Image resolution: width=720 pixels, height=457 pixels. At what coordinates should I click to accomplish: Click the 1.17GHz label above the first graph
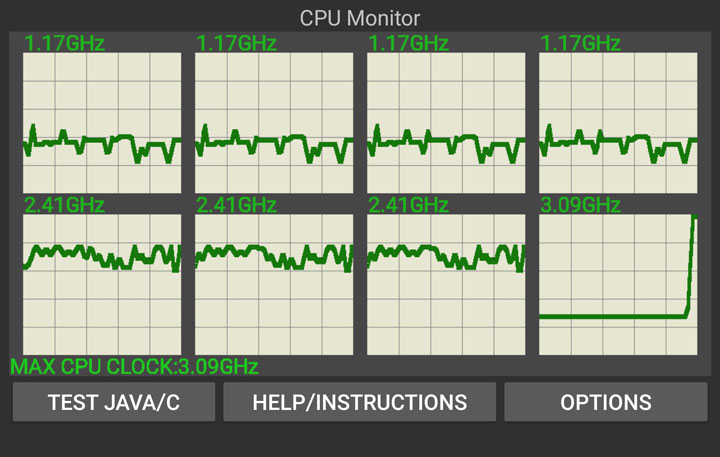tap(64, 43)
